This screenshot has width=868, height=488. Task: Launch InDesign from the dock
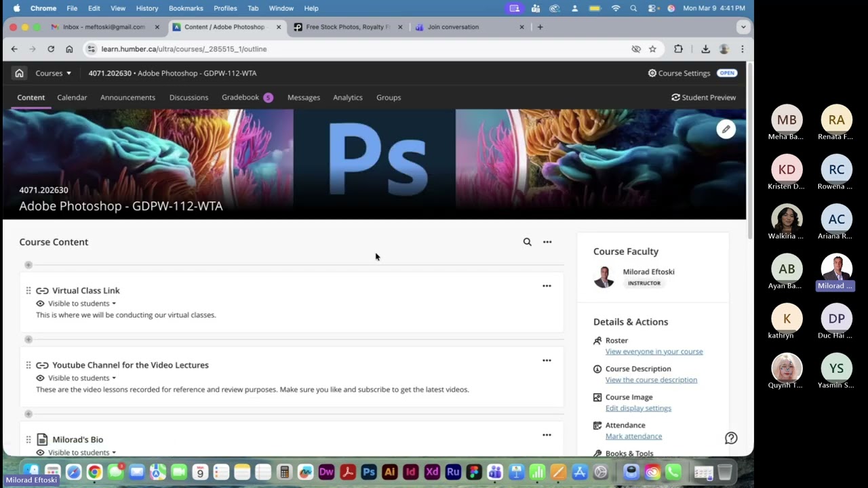[x=411, y=472]
